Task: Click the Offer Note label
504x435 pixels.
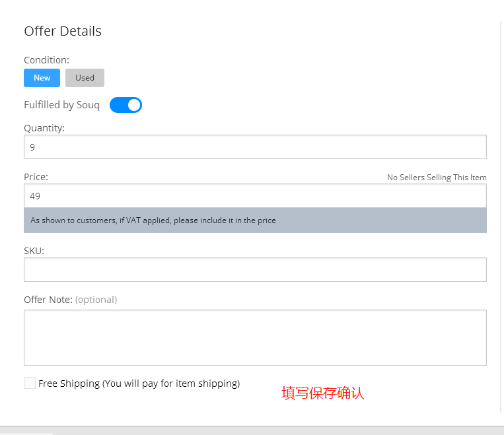Action: [x=48, y=300]
